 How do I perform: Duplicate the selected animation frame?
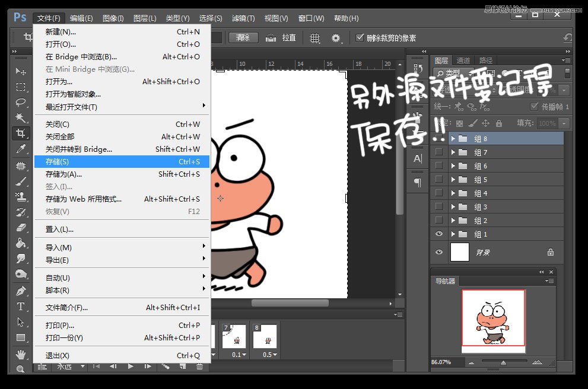[x=183, y=366]
